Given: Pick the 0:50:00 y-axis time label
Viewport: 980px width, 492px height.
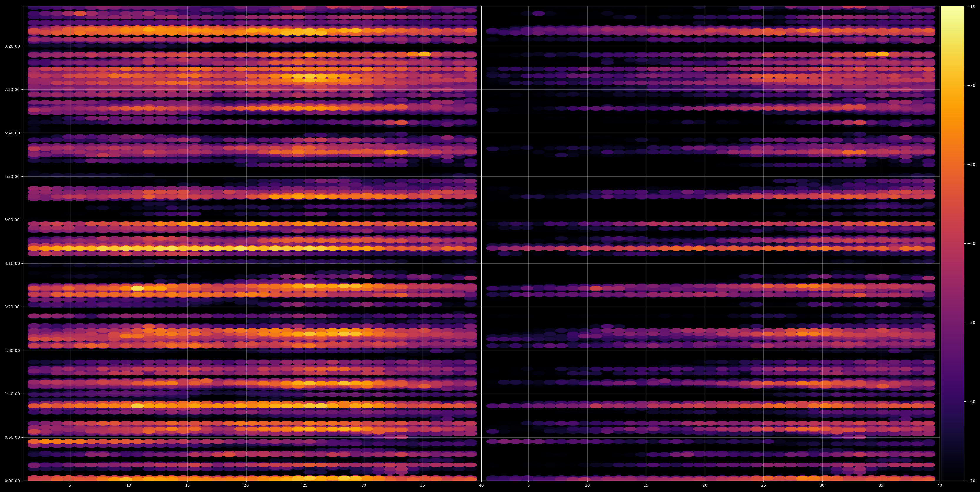Looking at the screenshot, I should tap(12, 437).
